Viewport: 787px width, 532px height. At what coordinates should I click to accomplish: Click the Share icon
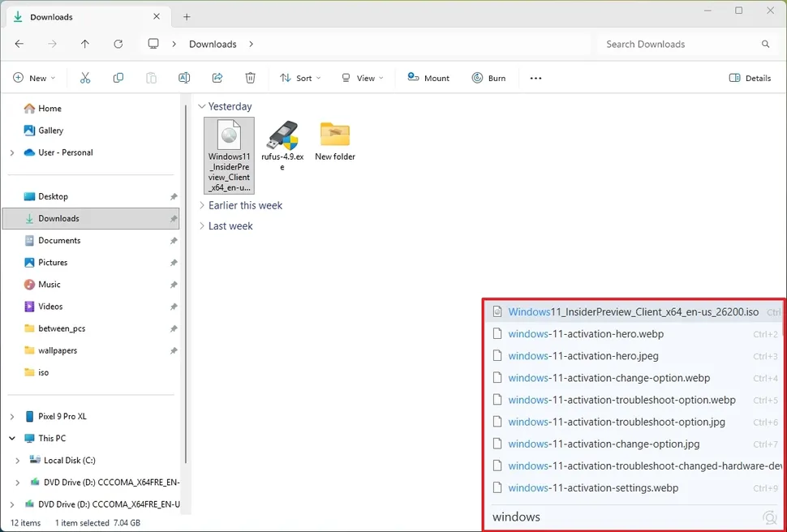[217, 77]
